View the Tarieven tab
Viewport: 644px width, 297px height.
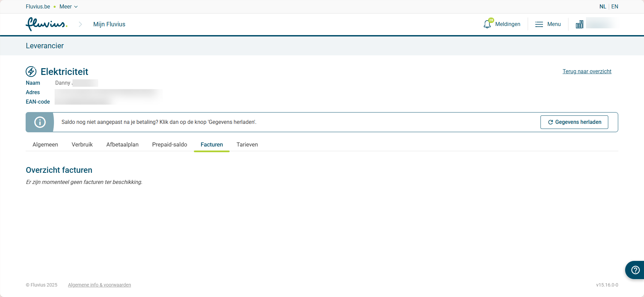pos(247,144)
